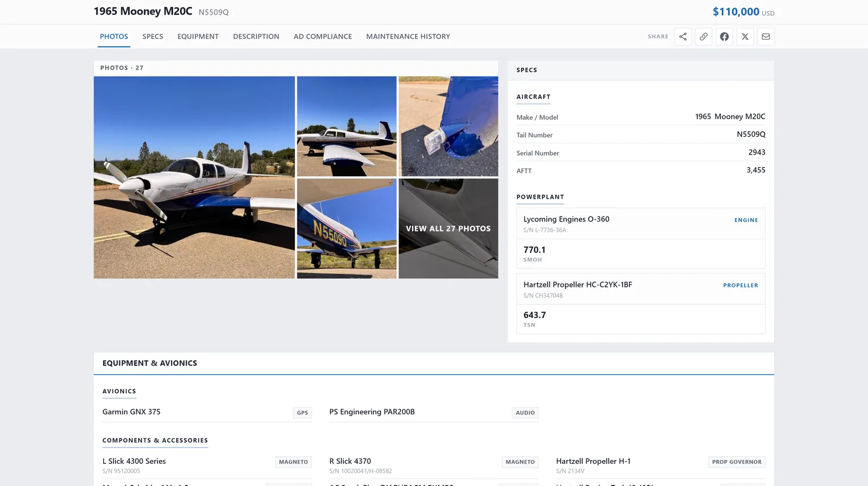Click the PS Engineering PAR200B entry
The image size is (868, 486).
pos(372,412)
